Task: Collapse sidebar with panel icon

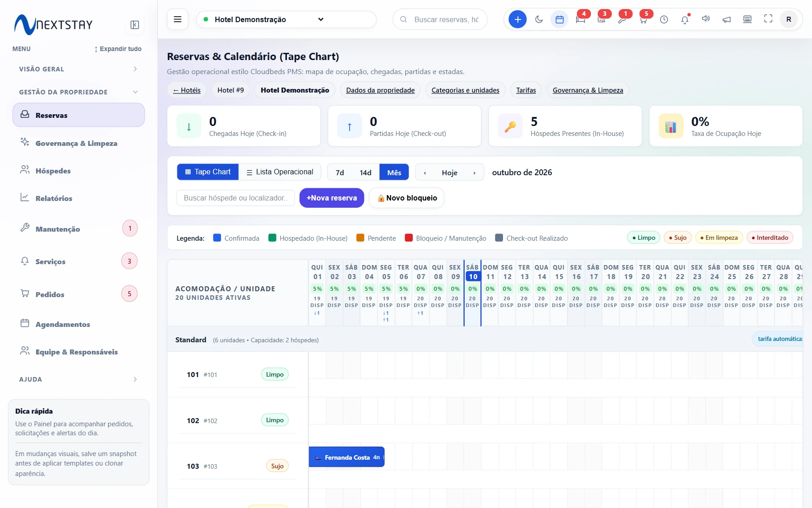Action: [134, 25]
